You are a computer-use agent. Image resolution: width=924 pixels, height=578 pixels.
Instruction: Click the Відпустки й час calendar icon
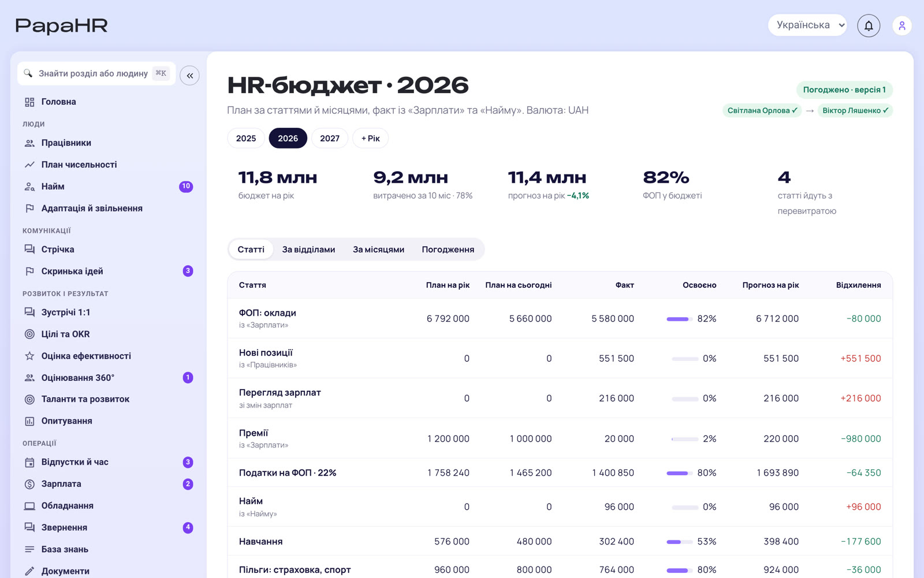pyautogui.click(x=29, y=462)
